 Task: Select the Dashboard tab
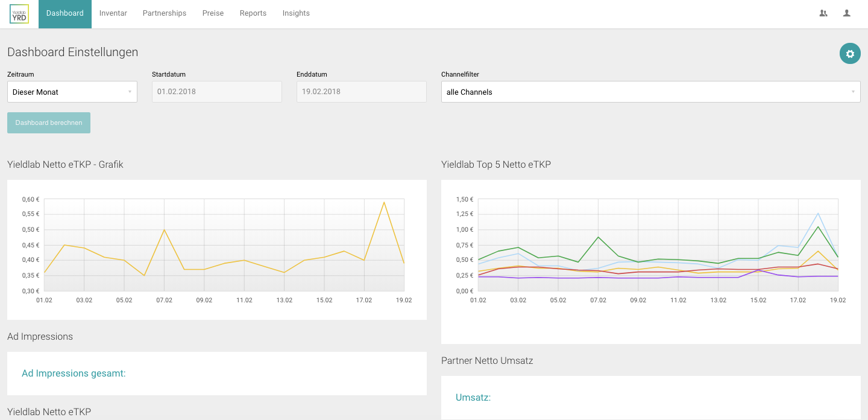click(65, 13)
